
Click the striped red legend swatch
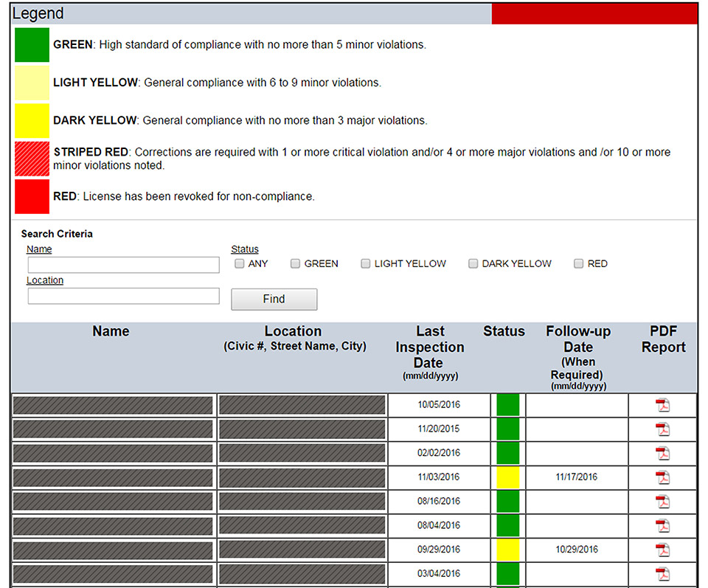coord(32,159)
